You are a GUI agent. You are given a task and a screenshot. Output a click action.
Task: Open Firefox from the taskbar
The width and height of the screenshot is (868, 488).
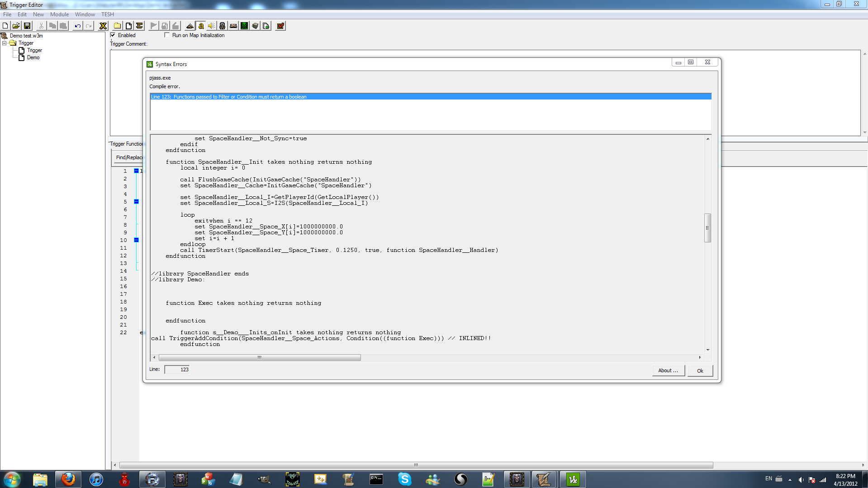(x=68, y=479)
